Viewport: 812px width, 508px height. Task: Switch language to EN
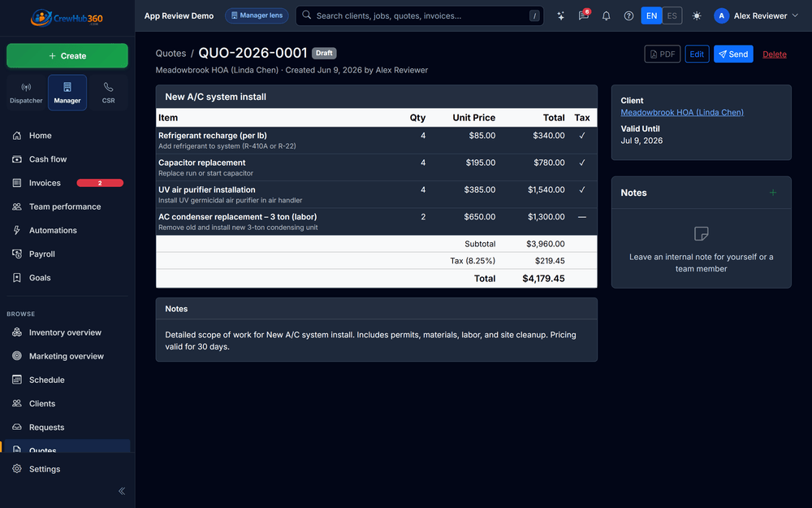tap(651, 15)
